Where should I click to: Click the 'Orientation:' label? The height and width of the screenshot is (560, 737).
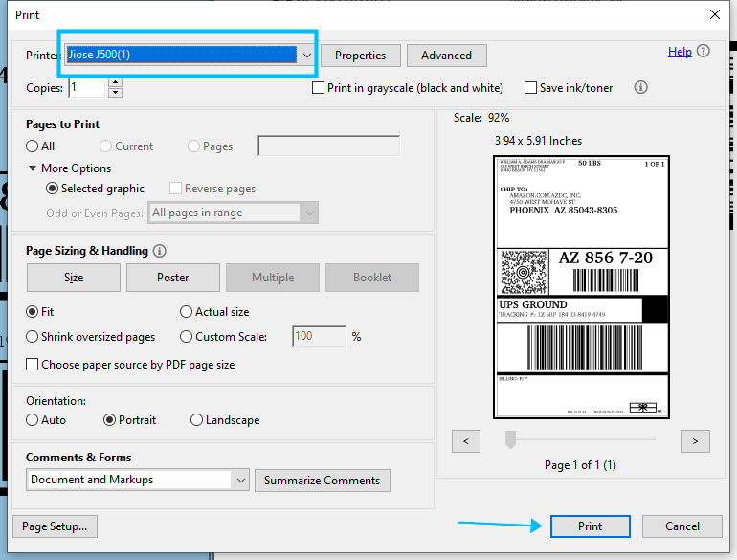(56, 401)
